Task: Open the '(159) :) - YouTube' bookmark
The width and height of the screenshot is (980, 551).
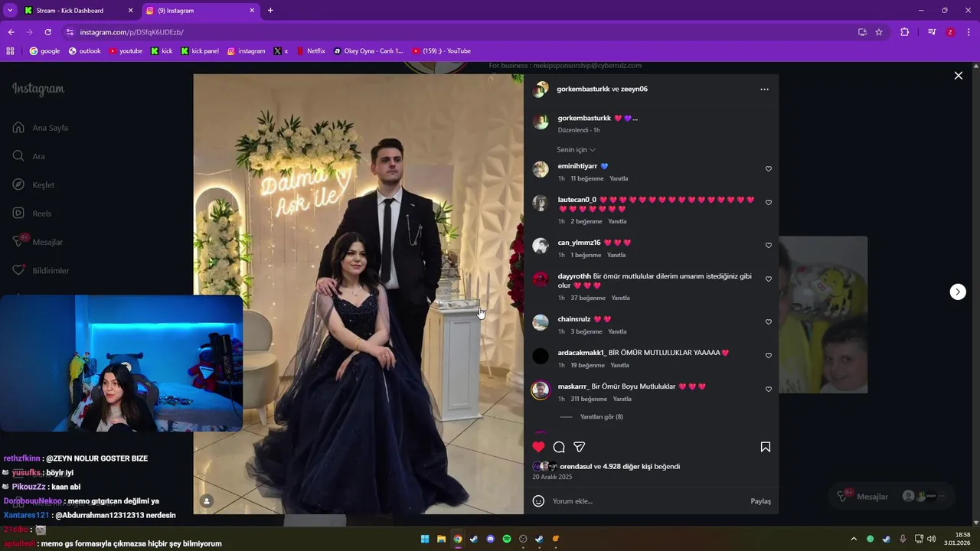Action: [x=441, y=51]
